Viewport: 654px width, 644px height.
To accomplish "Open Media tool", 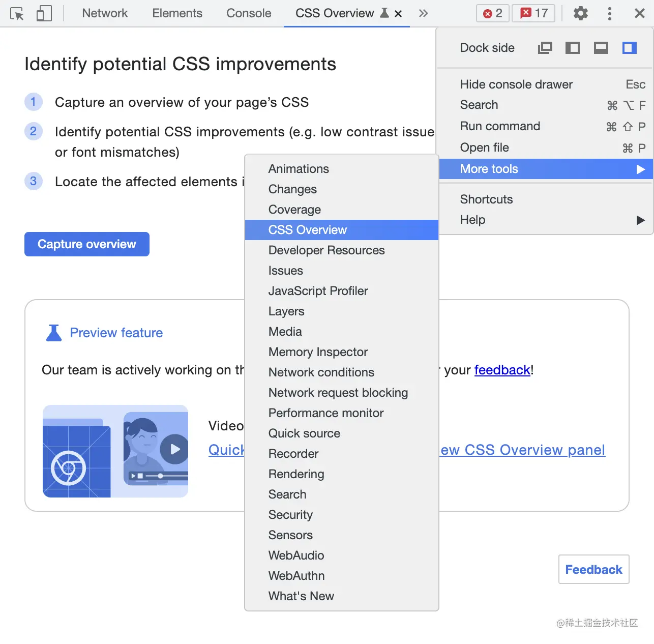I will [x=341, y=332].
